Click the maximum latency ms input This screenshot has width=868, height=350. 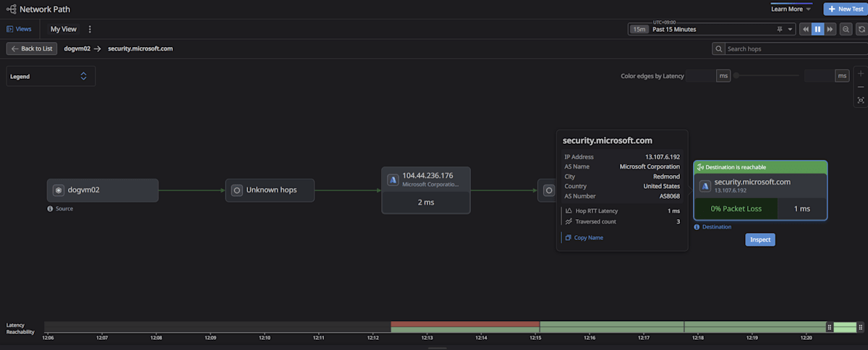820,75
